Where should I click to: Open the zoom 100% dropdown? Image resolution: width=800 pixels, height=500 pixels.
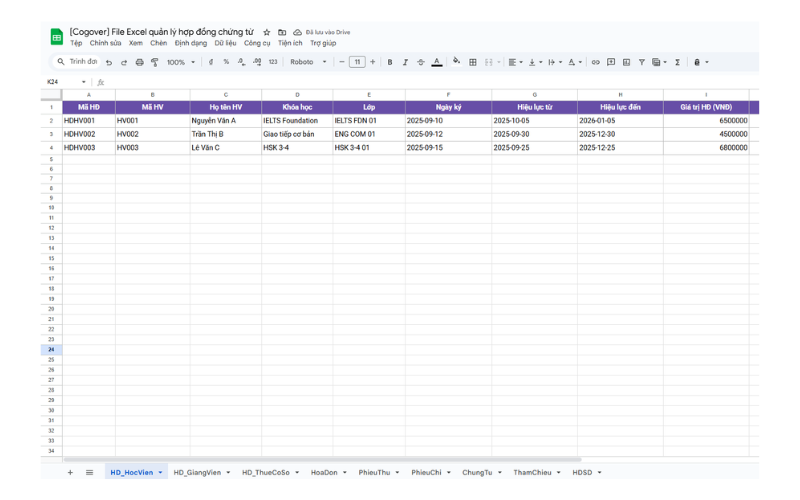181,62
